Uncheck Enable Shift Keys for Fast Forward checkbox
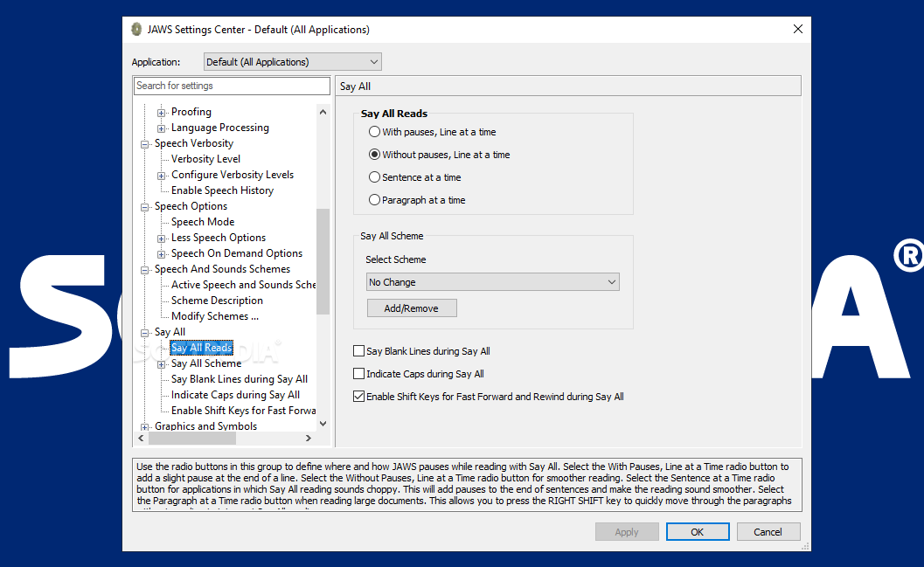 point(359,397)
